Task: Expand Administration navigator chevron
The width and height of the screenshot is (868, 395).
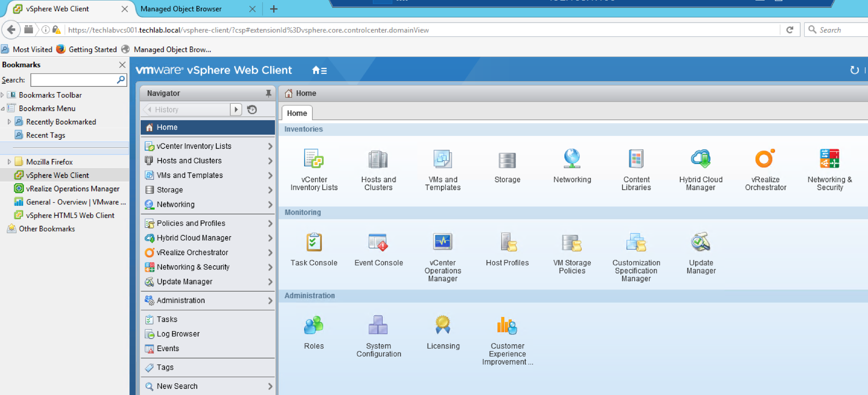Action: (270, 301)
